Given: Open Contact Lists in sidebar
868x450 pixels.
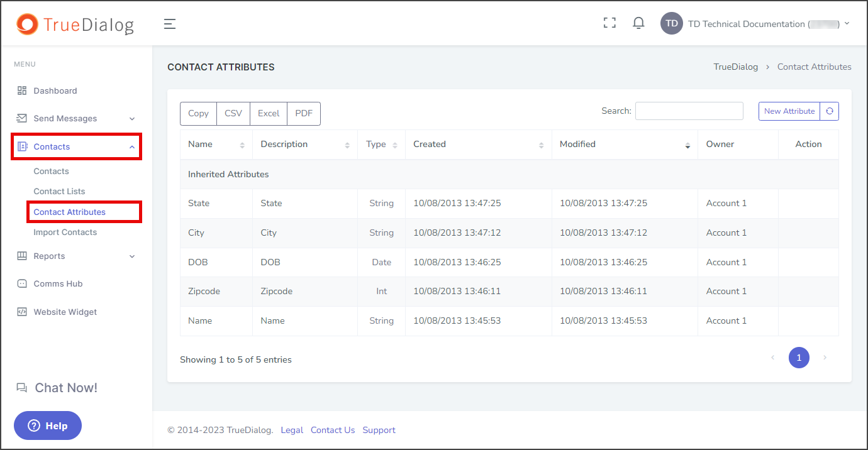Looking at the screenshot, I should [59, 191].
